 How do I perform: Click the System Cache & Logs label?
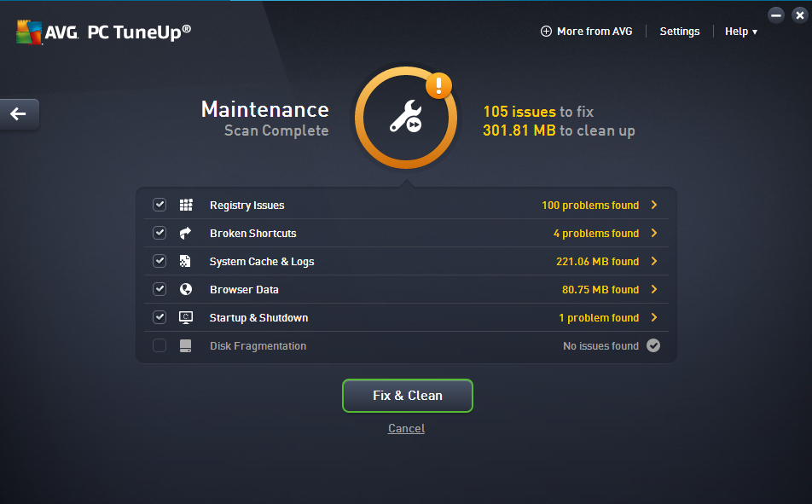click(x=262, y=262)
